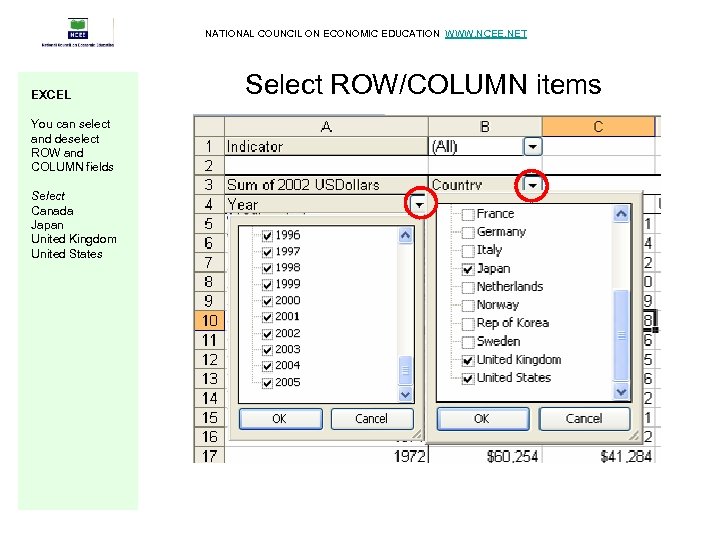720x540 pixels.
Task: Open the Country field dropdown arrow
Action: pyautogui.click(x=533, y=185)
